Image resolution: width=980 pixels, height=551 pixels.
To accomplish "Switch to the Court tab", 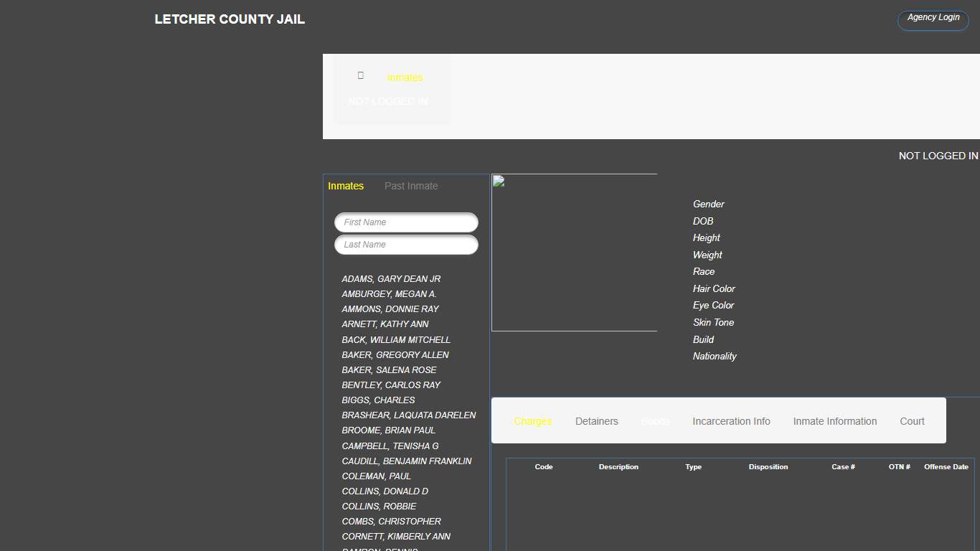I will pyautogui.click(x=912, y=421).
